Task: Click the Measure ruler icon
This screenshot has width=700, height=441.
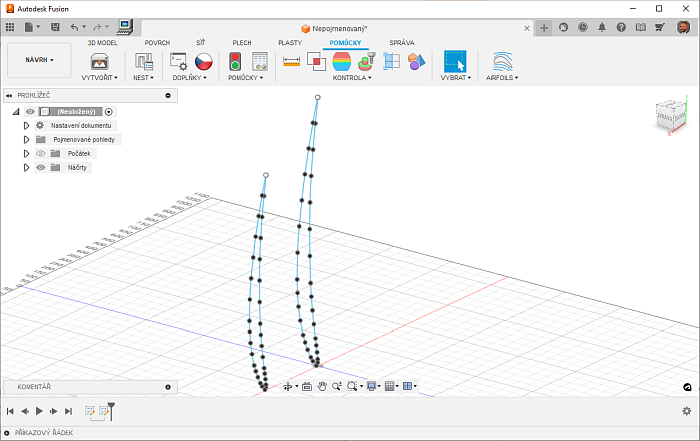Action: tap(292, 61)
